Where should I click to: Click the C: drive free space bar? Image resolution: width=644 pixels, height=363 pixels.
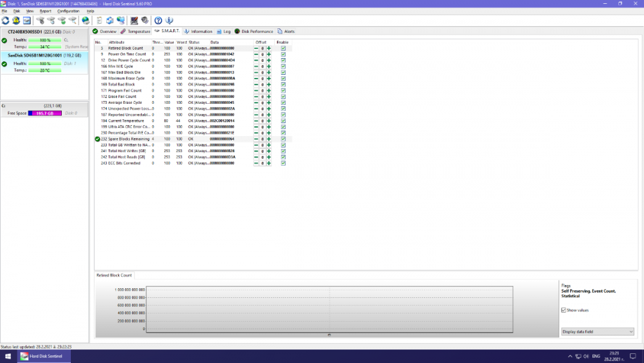[44, 113]
